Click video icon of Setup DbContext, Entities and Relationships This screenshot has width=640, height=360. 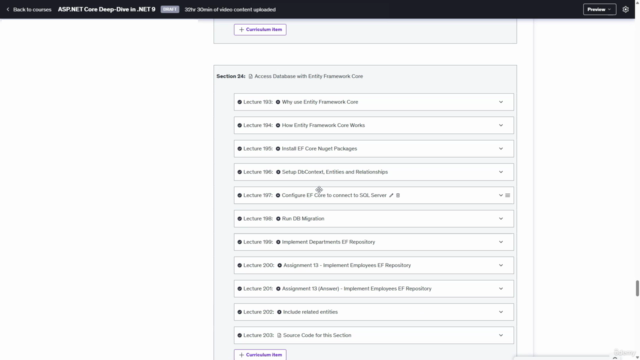pyautogui.click(x=278, y=172)
